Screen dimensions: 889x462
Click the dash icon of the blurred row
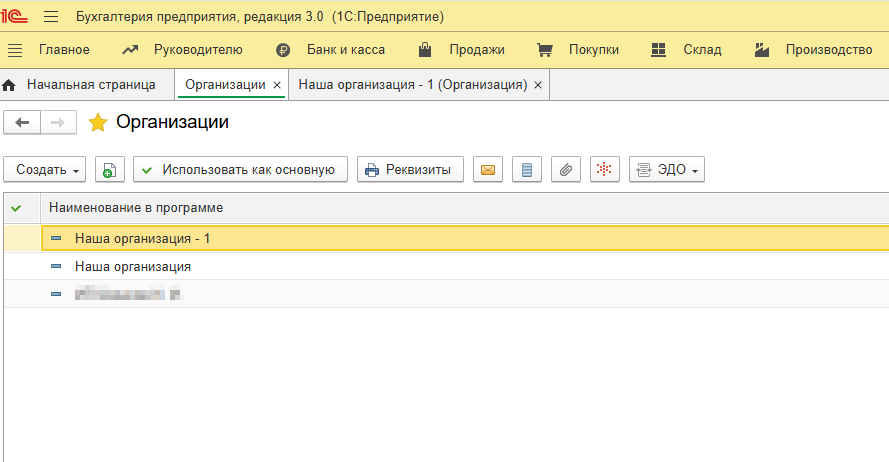click(56, 294)
